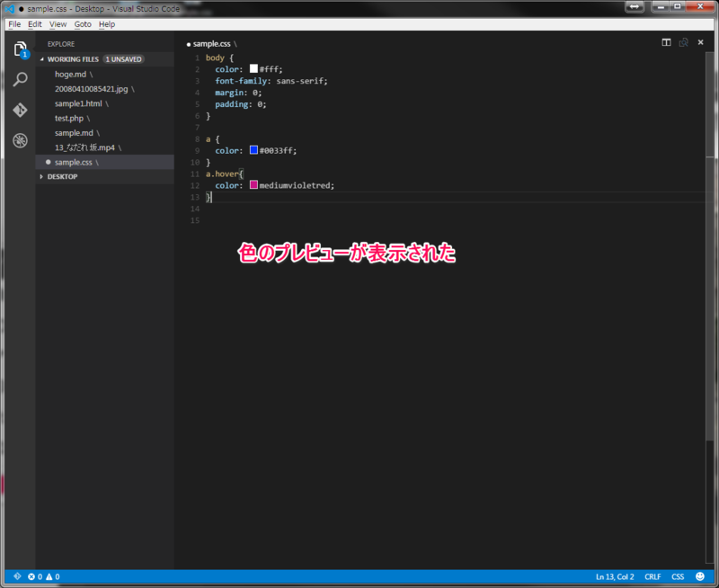Click the editor vertical scrollbar
Screen dimensions: 719x588
pyautogui.click(x=709, y=307)
